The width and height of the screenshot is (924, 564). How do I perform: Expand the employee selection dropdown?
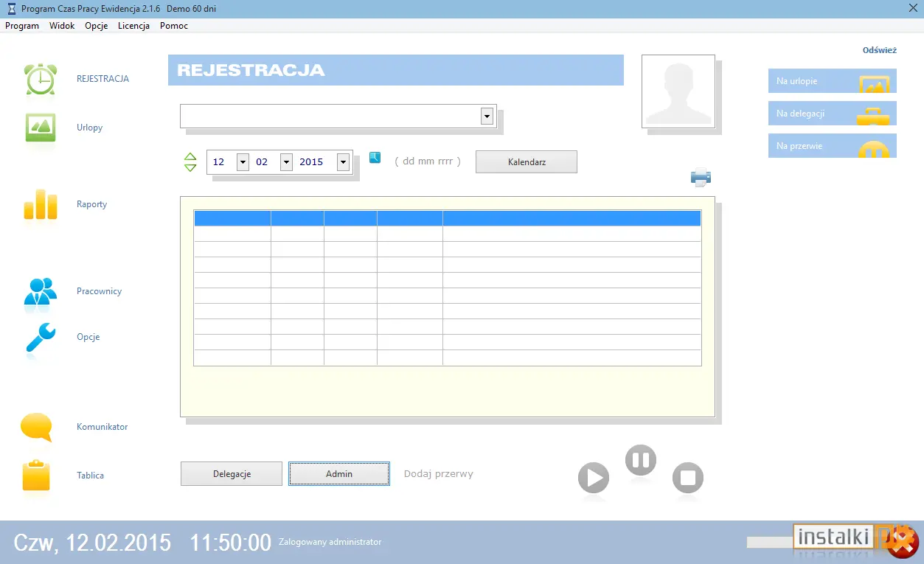[x=487, y=116]
